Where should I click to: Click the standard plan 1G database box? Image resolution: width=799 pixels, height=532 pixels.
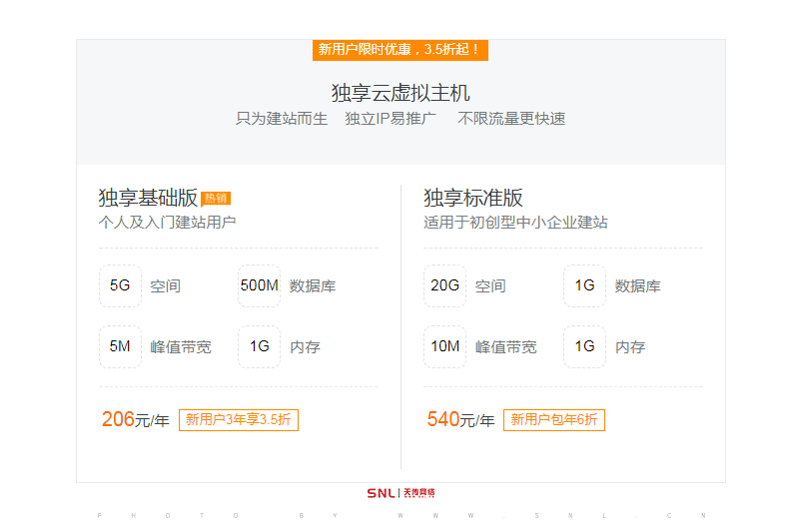pyautogui.click(x=584, y=285)
